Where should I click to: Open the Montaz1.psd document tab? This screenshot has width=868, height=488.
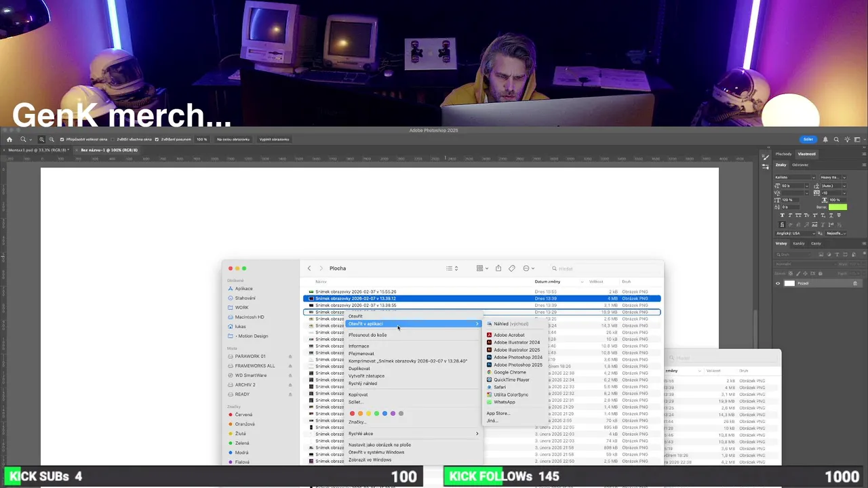tap(38, 150)
